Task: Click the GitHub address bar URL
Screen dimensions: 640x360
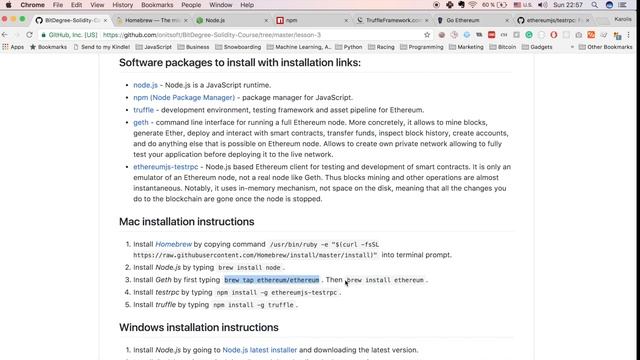Action: 212,35
